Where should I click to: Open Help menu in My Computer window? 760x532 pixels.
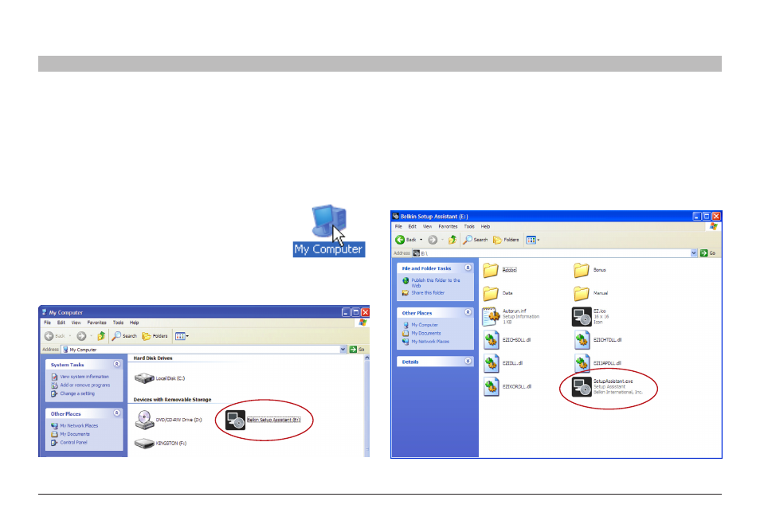tap(135, 323)
